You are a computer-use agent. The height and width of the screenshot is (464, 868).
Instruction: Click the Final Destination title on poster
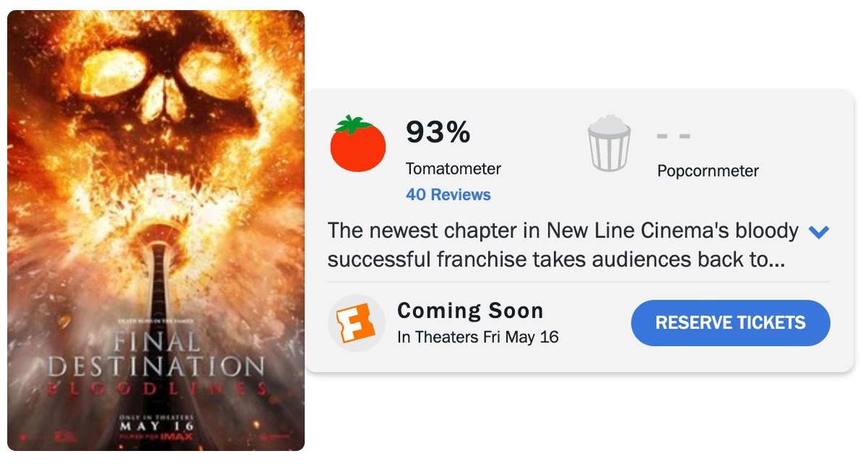click(156, 355)
